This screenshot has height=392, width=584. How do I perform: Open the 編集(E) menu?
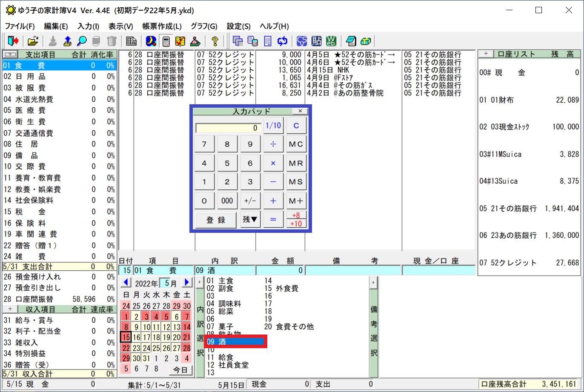56,26
